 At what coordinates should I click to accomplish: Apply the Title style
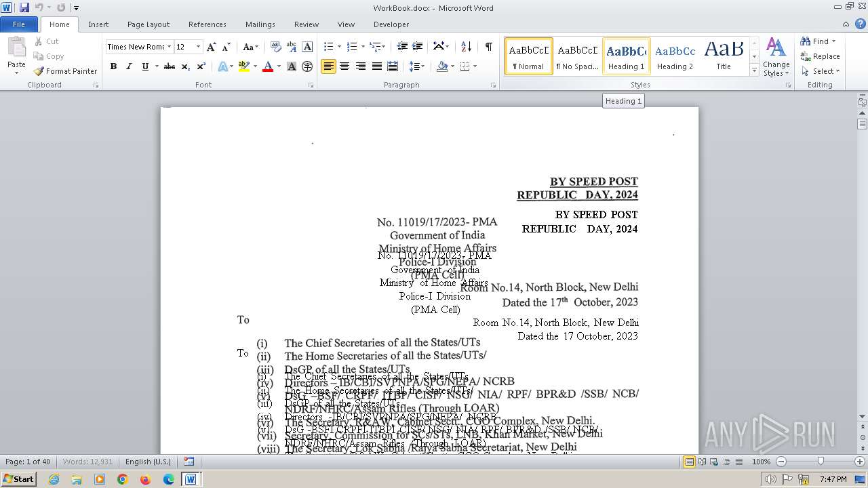pyautogui.click(x=724, y=56)
